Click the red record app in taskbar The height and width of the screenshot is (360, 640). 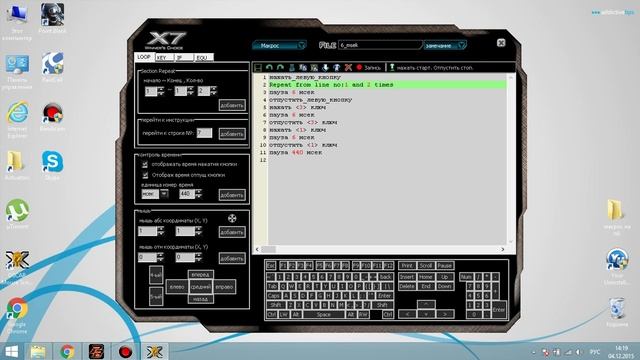click(x=125, y=351)
